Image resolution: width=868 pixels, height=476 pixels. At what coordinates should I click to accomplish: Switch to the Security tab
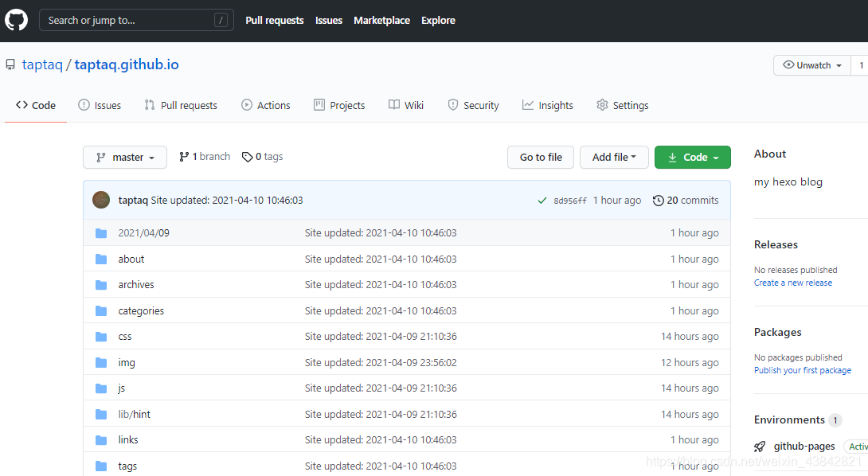coord(473,105)
